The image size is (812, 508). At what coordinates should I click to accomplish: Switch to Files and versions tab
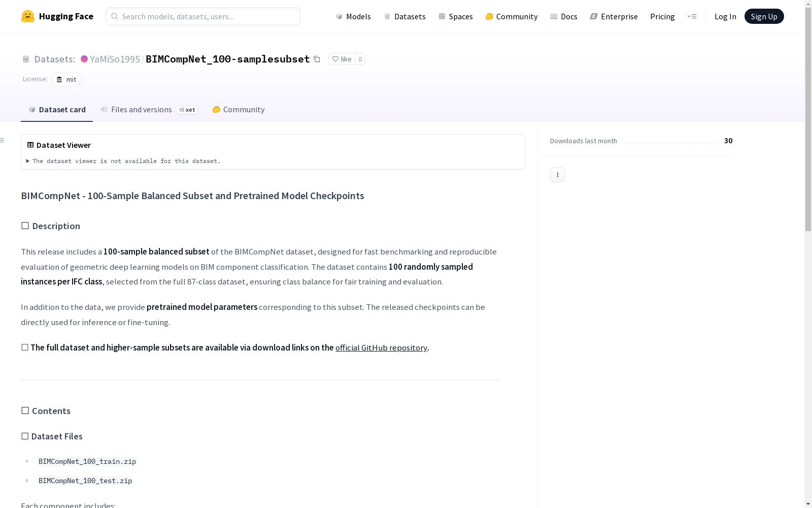point(149,110)
